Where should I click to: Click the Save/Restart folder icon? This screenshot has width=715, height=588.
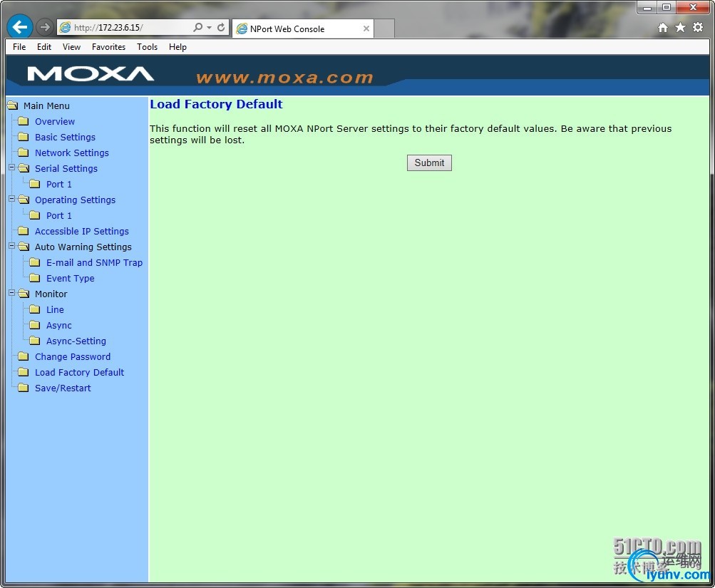click(24, 388)
